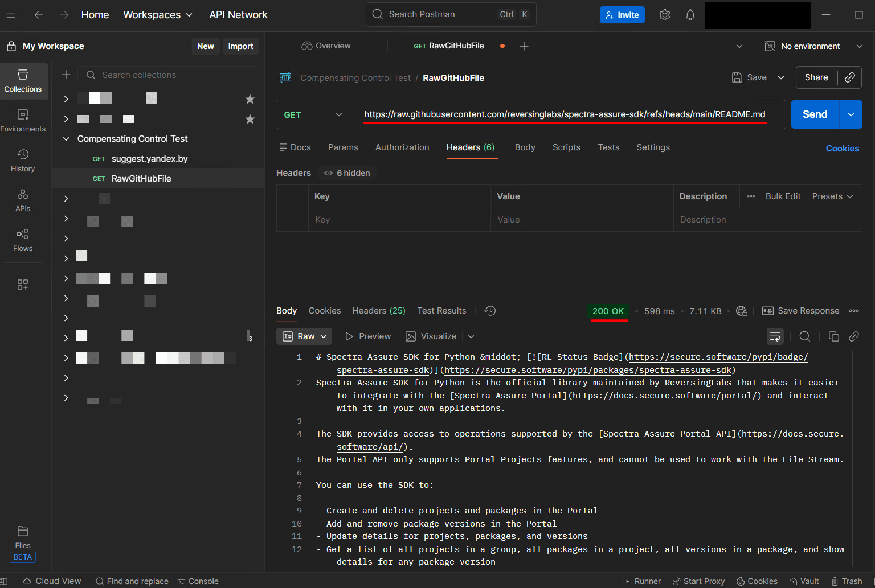This screenshot has width=875, height=588.
Task: Click the notifications bell icon
Action: tap(690, 15)
